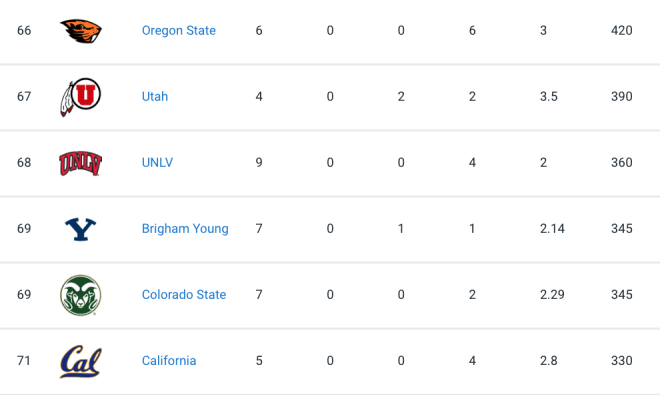Click the Colorado State ram logo
This screenshot has width=660, height=395.
[x=80, y=295]
